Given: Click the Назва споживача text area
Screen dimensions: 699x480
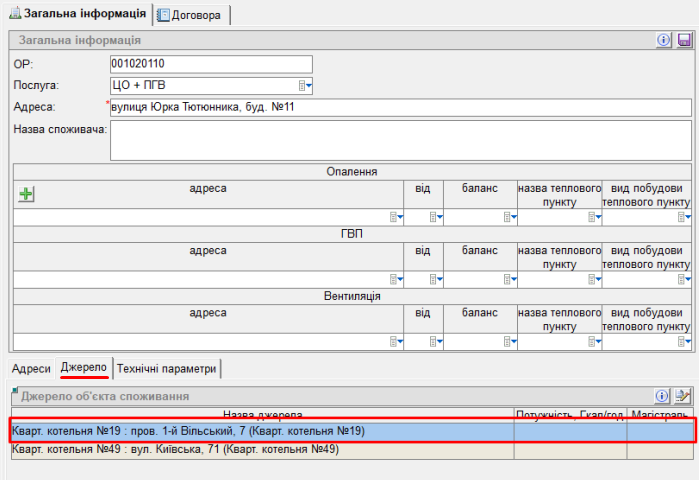Looking at the screenshot, I should (400, 141).
